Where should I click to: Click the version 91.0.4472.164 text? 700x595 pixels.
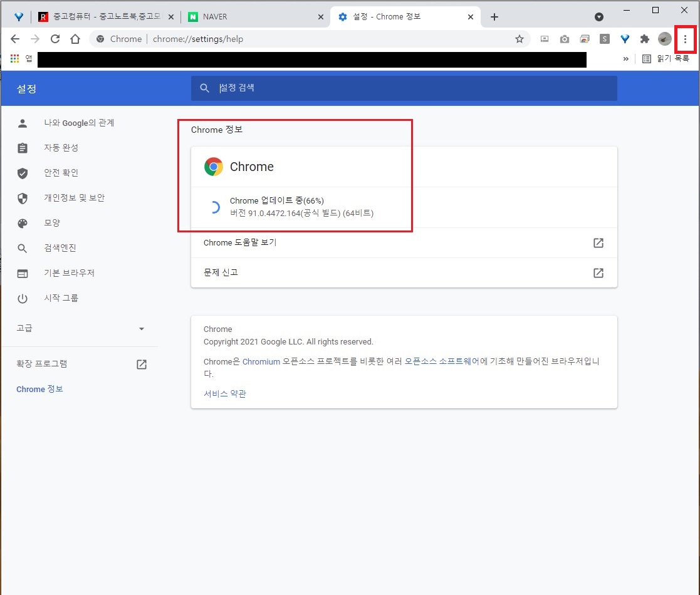pyautogui.click(x=302, y=213)
